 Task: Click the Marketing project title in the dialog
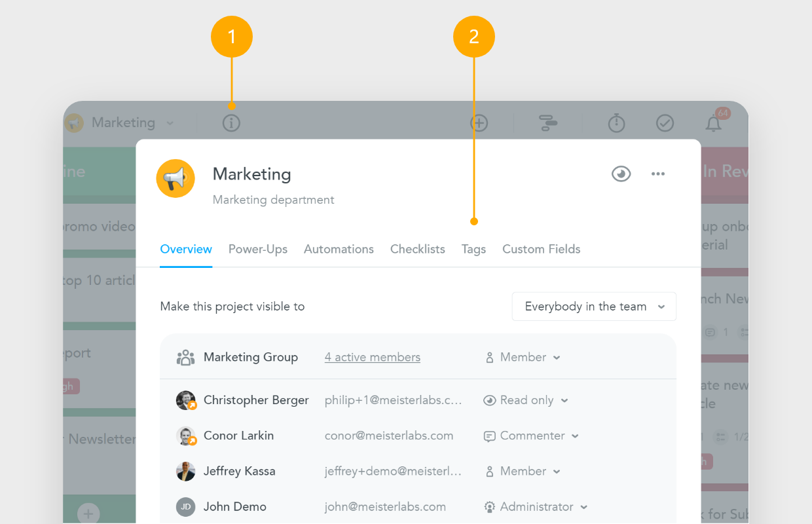click(x=252, y=174)
